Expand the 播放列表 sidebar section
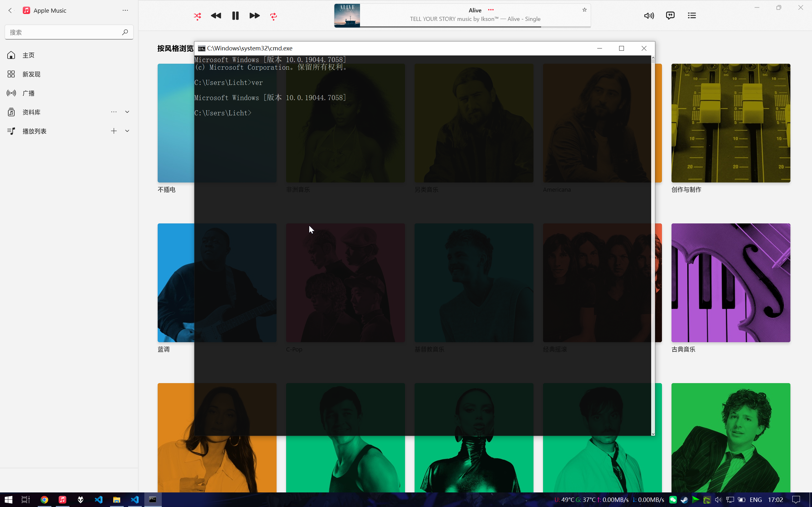Image resolution: width=812 pixels, height=507 pixels. click(127, 131)
